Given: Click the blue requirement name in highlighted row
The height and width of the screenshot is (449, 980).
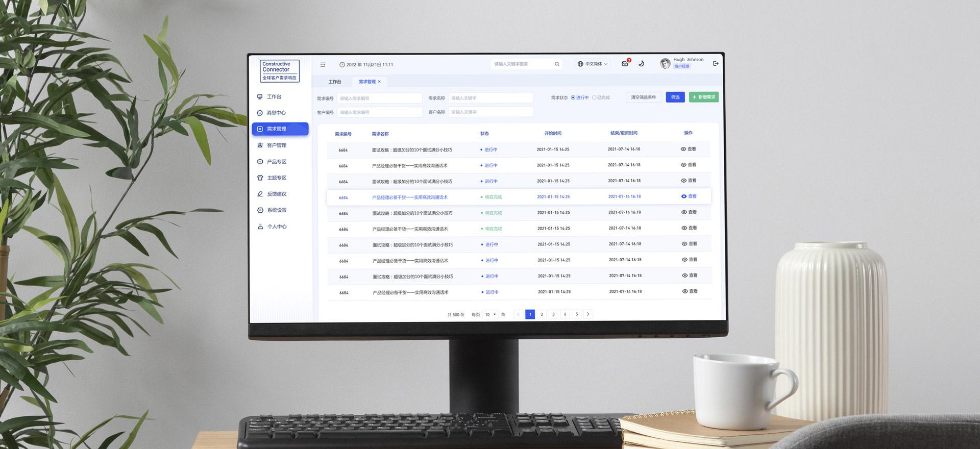Looking at the screenshot, I should [410, 197].
